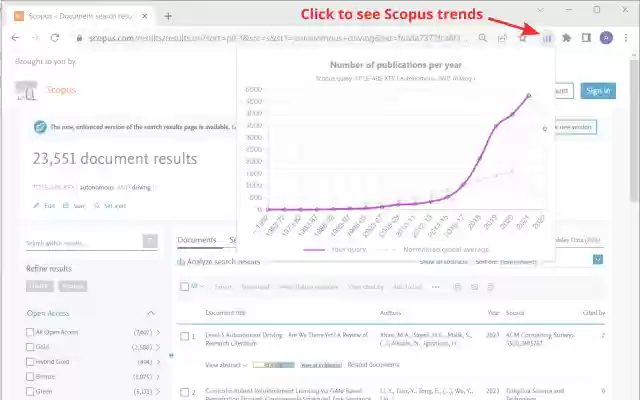Sort by the Cited by column header
640x400 pixels.
[x=594, y=313]
